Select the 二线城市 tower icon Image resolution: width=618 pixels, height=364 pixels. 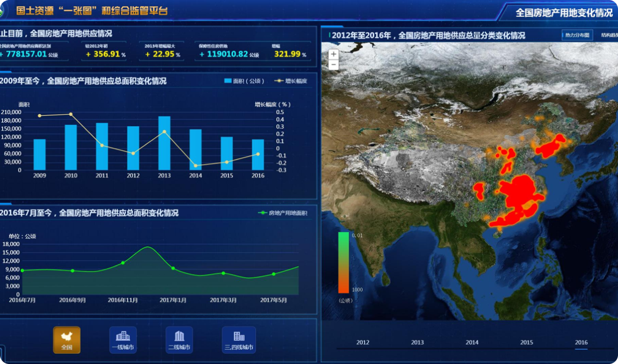(x=179, y=339)
